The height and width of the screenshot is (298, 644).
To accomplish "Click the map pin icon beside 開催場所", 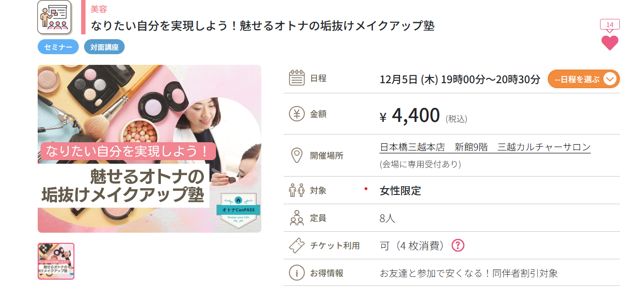I will [296, 156].
